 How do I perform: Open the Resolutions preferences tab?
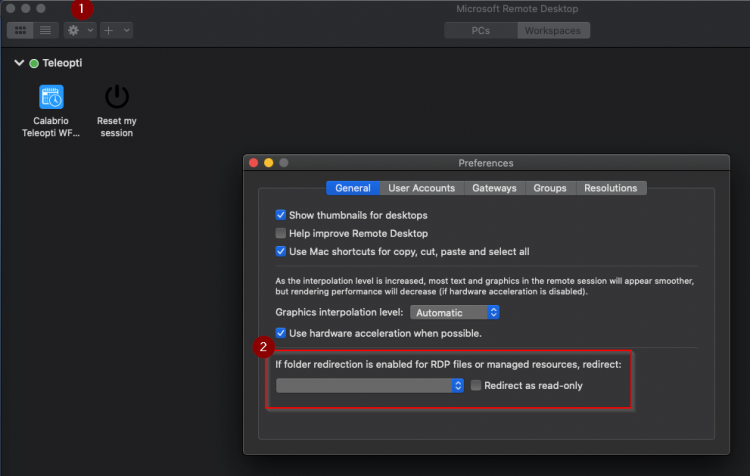[610, 188]
